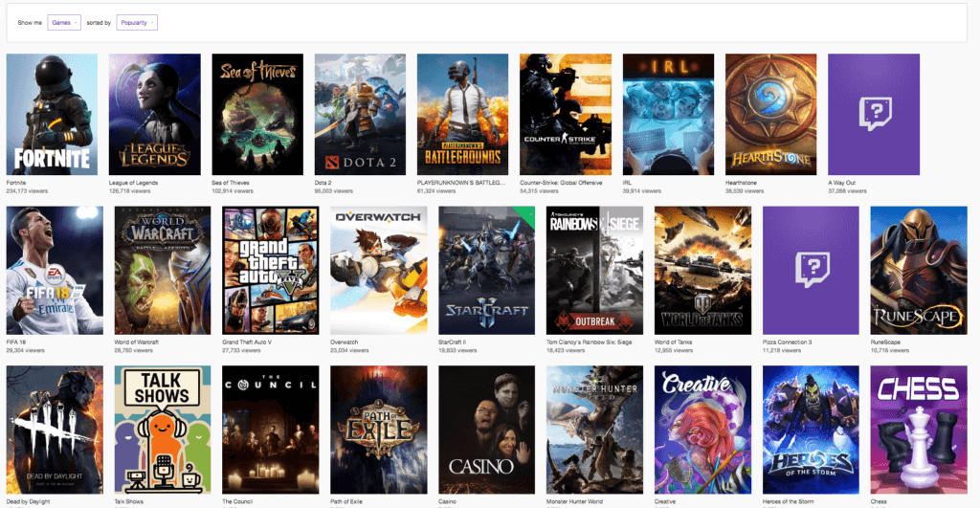The width and height of the screenshot is (980, 508).
Task: Open the World of Warcraft box art
Action: (x=163, y=271)
